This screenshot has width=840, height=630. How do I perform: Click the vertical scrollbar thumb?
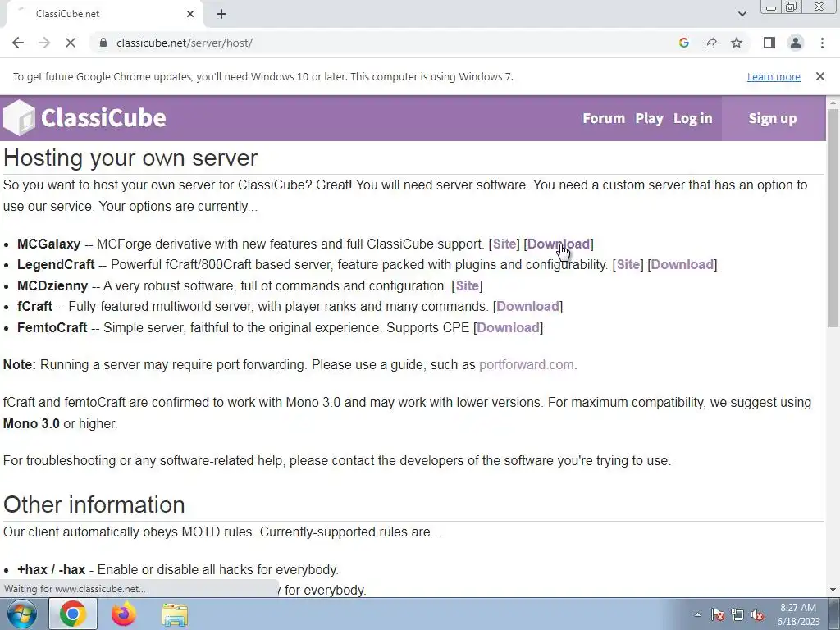(x=833, y=217)
